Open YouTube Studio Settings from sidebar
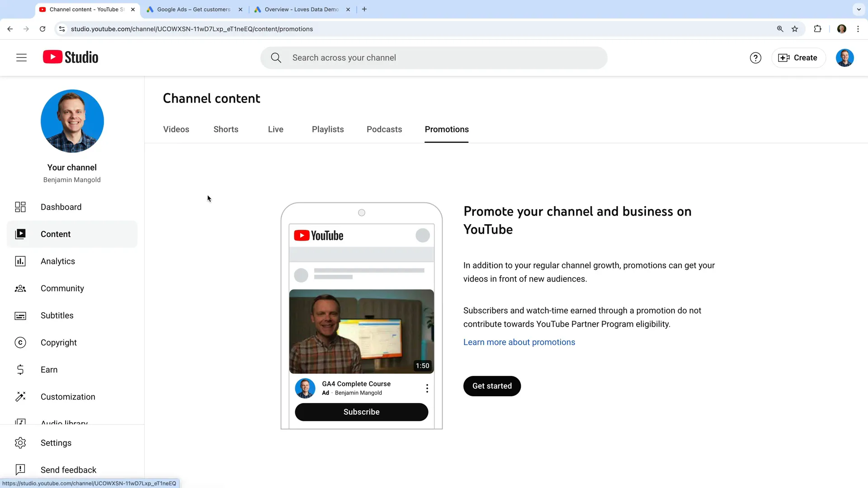Screen dimensions: 868x488 tap(56, 443)
